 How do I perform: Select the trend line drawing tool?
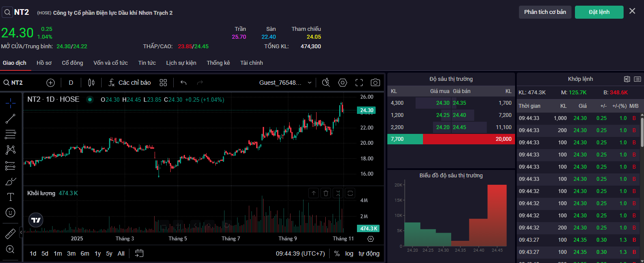pyautogui.click(x=10, y=119)
